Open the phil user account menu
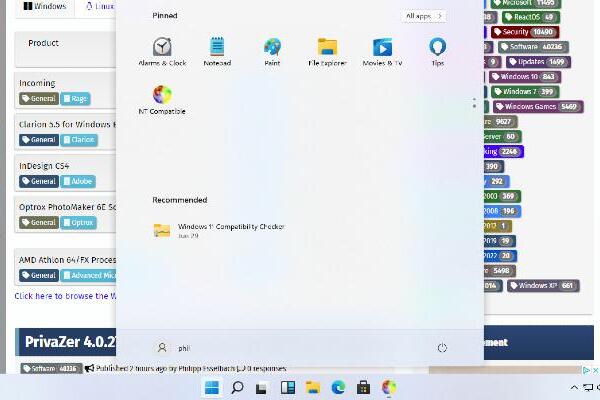 coord(173,348)
